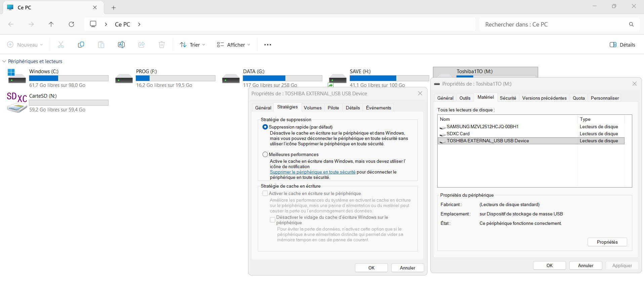Collapse the Périphériques et lecteurs group

[x=4, y=61]
